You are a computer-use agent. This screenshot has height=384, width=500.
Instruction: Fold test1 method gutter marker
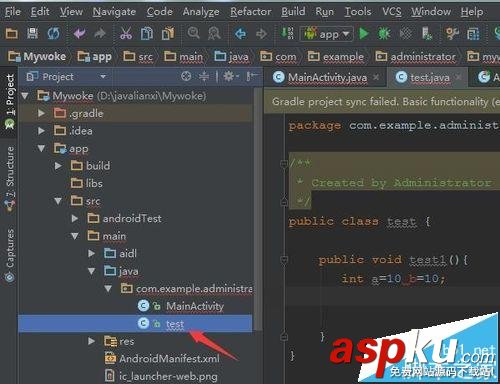pos(284,259)
